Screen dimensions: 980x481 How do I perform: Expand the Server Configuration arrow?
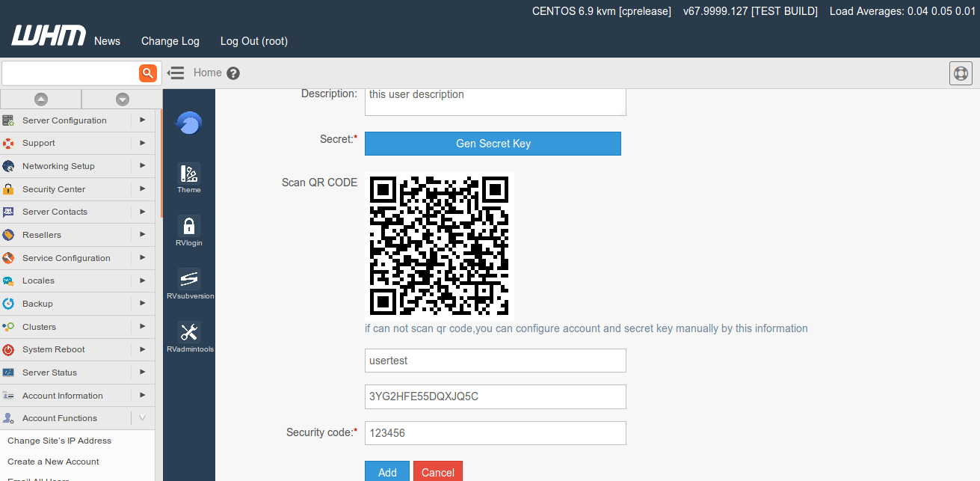tap(142, 120)
